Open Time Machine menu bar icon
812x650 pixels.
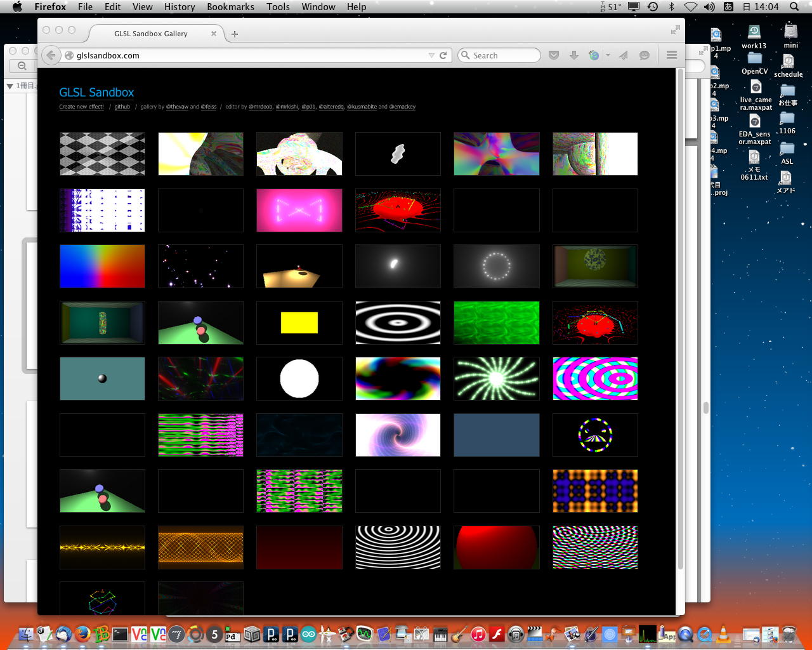pyautogui.click(x=653, y=6)
